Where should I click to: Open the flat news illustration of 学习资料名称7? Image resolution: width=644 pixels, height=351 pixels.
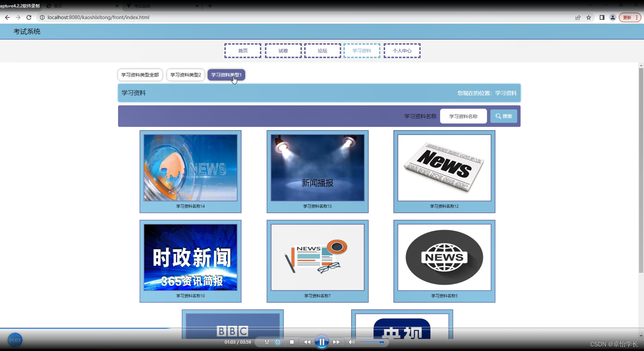click(318, 257)
